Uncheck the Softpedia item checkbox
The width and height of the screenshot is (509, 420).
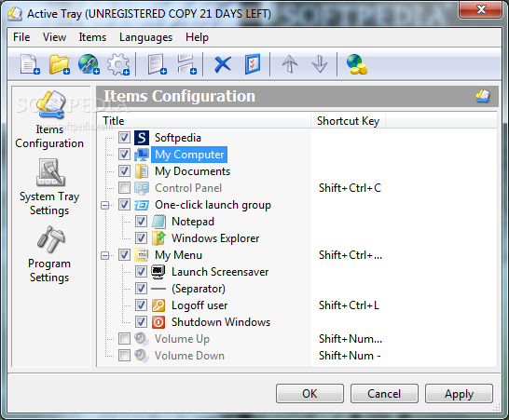(x=124, y=138)
